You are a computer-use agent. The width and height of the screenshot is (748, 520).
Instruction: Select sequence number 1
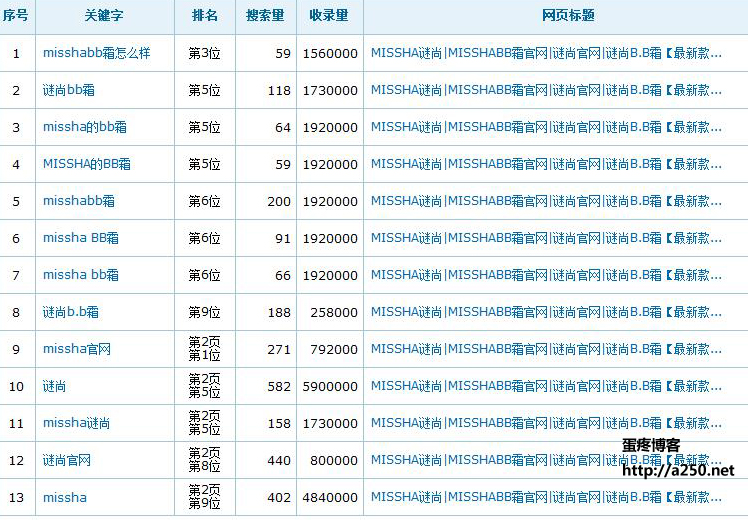point(16,53)
